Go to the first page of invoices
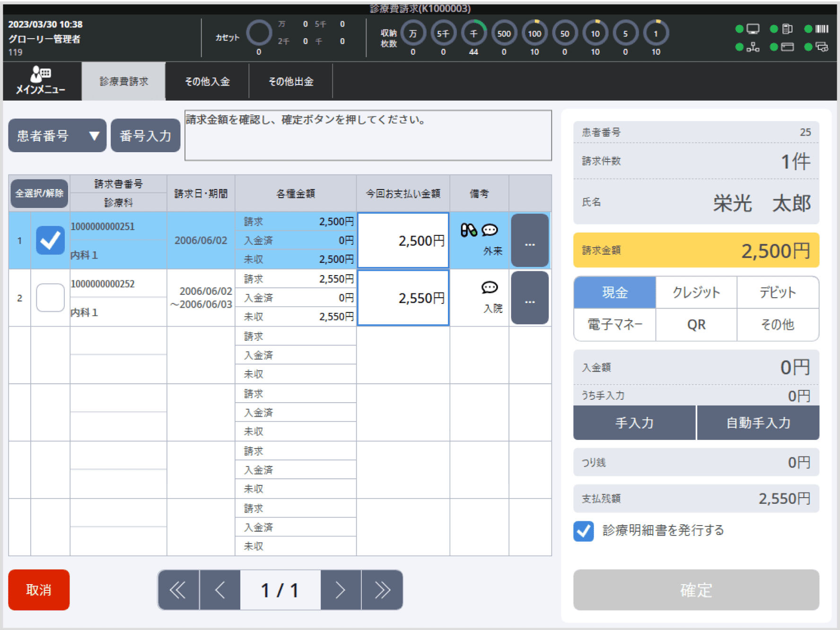This screenshot has height=630, width=840. [178, 590]
